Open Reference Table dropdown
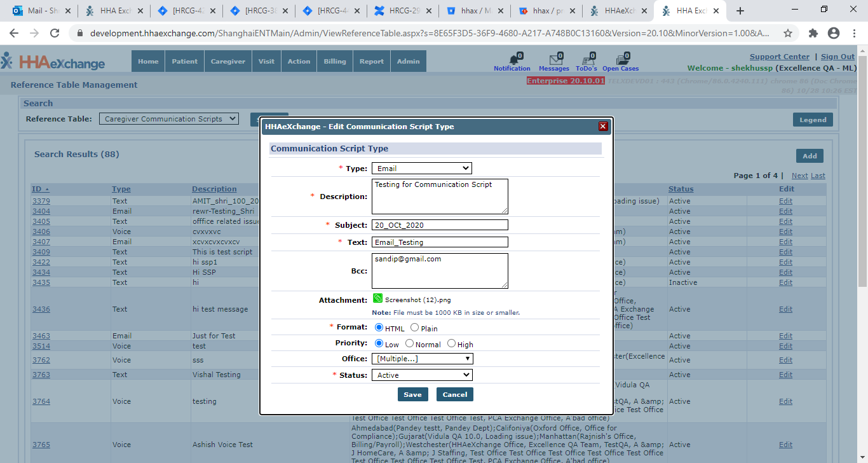The height and width of the screenshot is (463, 868). [x=169, y=119]
